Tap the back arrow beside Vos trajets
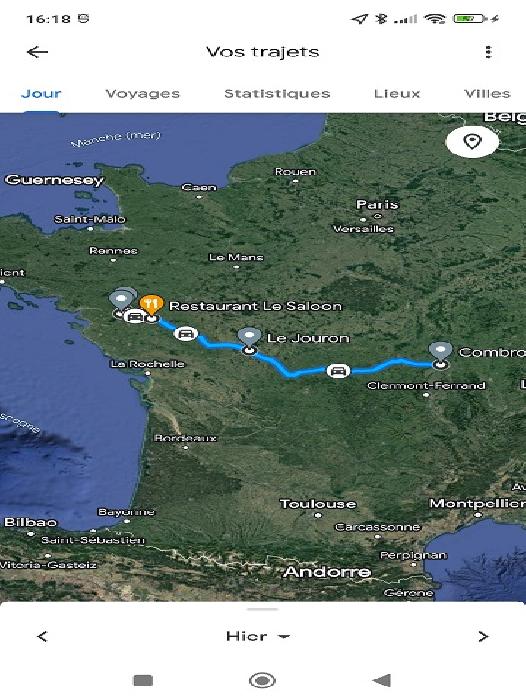This screenshot has width=526, height=700. pos(38,52)
